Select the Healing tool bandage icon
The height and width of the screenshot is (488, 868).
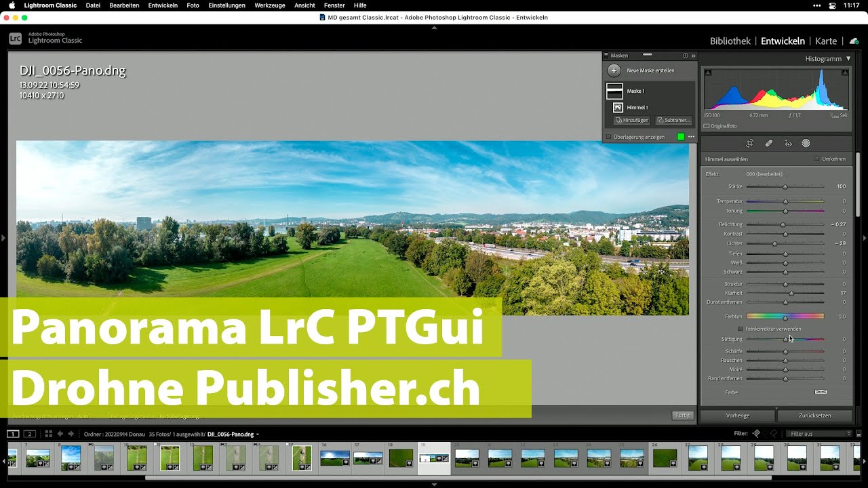point(769,144)
